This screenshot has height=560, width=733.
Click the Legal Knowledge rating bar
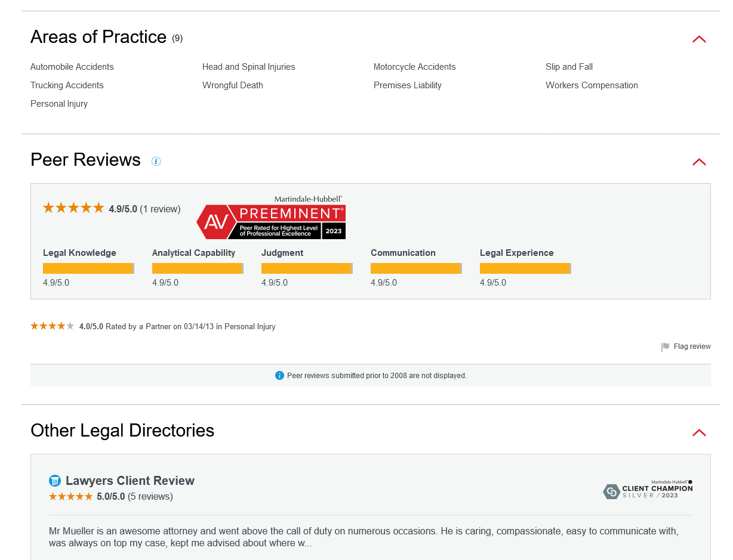tap(88, 268)
